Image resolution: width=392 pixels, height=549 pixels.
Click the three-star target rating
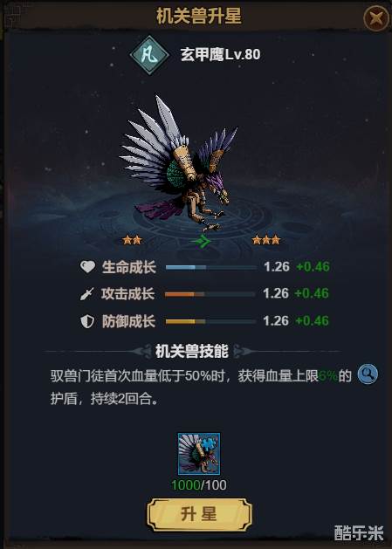(x=266, y=240)
